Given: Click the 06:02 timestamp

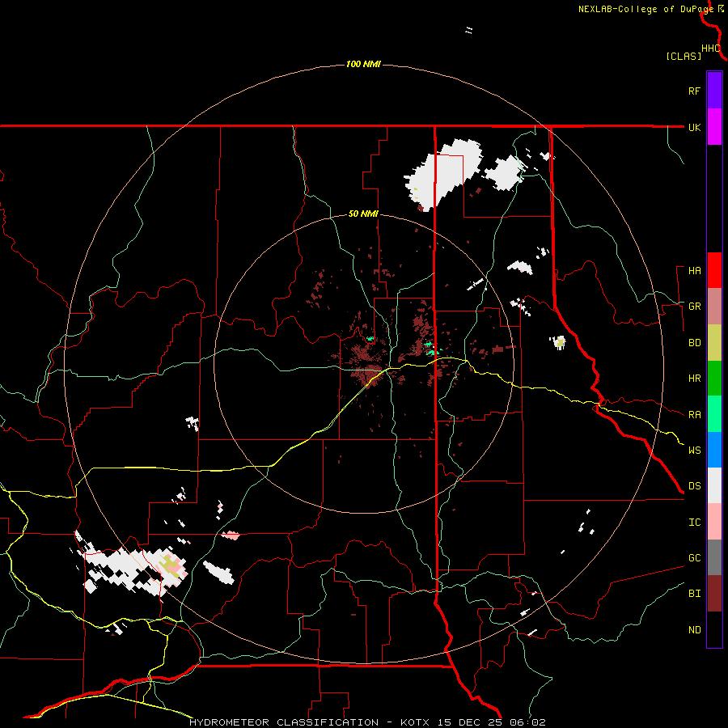Looking at the screenshot, I should [527, 722].
